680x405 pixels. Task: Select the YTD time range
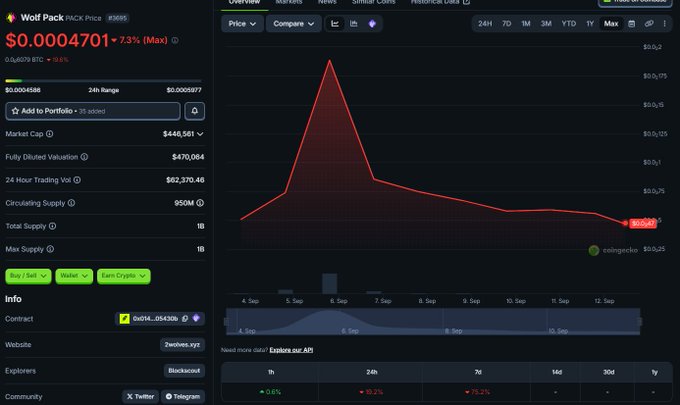tap(569, 24)
